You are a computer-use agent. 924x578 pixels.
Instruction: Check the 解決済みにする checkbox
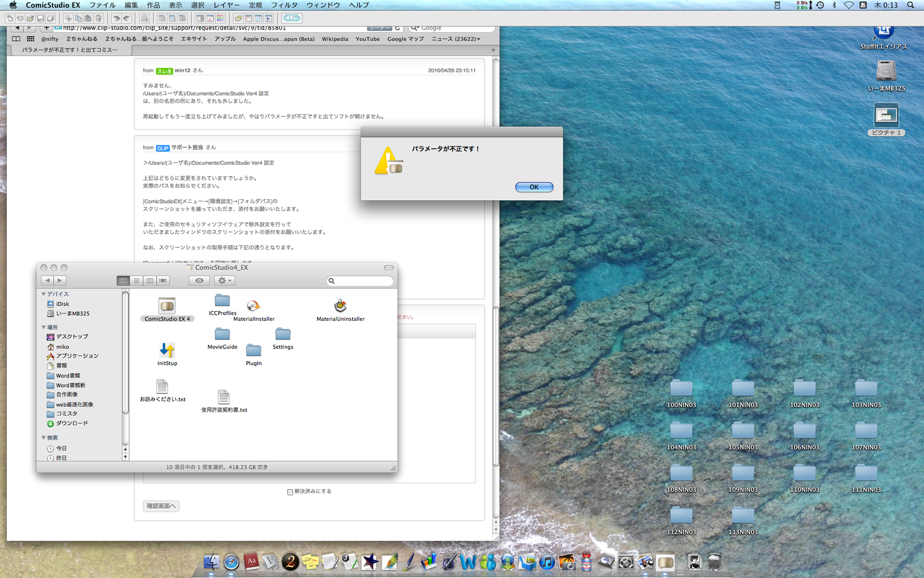pyautogui.click(x=290, y=492)
